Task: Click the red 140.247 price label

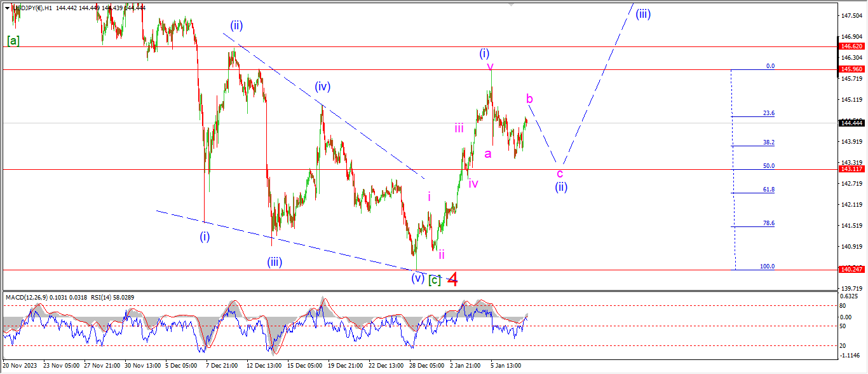Action: 850,270
